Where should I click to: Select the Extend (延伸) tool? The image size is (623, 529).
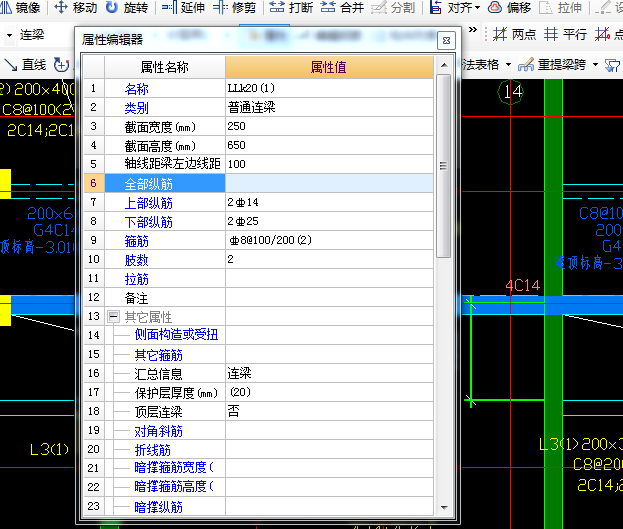[x=183, y=8]
